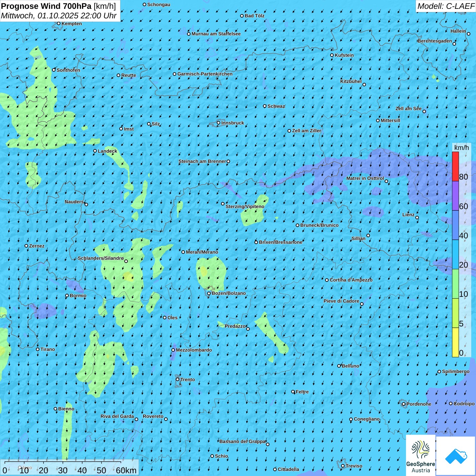Click the Bozen/Bolzano city marker
476x476 pixels.
pyautogui.click(x=209, y=293)
